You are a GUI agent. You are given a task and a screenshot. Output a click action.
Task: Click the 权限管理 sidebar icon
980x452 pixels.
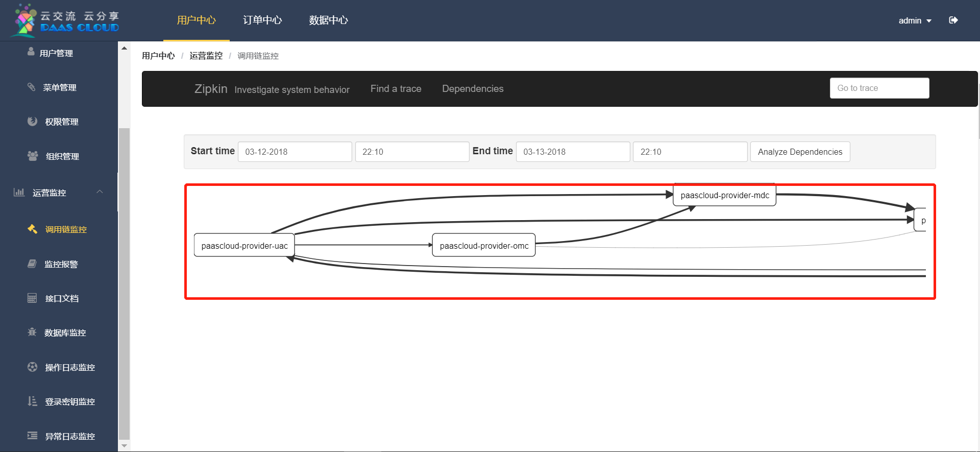[x=32, y=121]
